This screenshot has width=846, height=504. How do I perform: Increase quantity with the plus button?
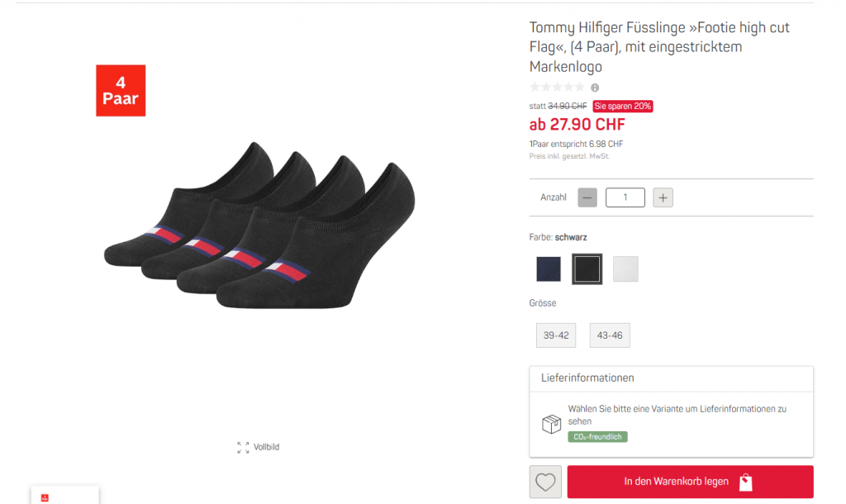click(663, 197)
